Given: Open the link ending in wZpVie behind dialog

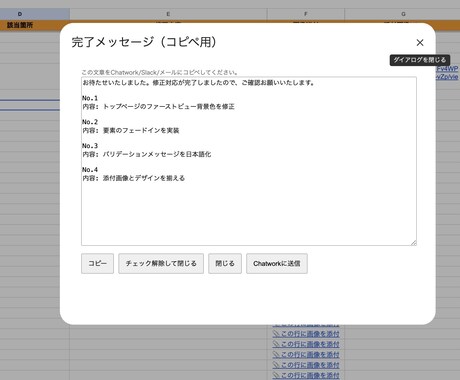Looking at the screenshot, I should 447,77.
